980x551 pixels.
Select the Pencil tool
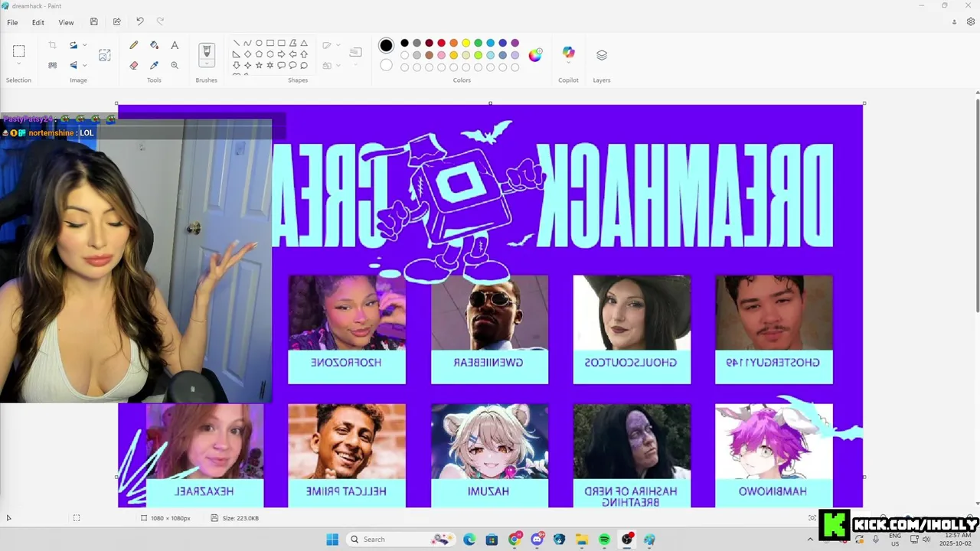[134, 45]
